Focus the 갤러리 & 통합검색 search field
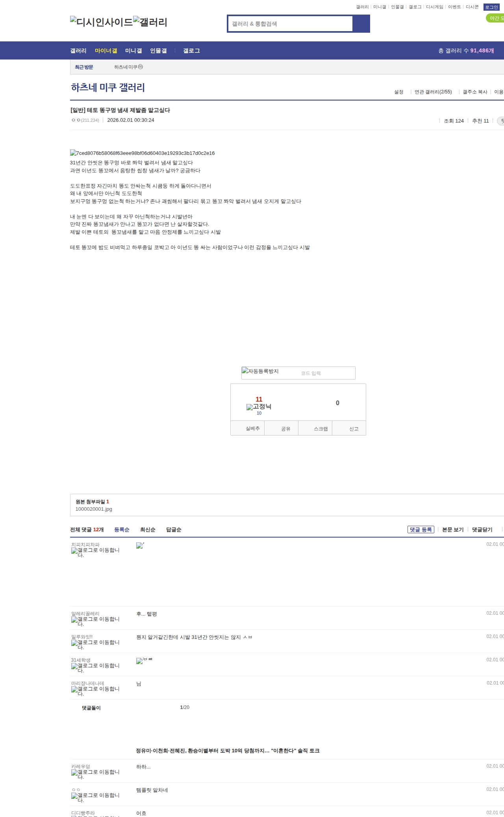 (290, 24)
